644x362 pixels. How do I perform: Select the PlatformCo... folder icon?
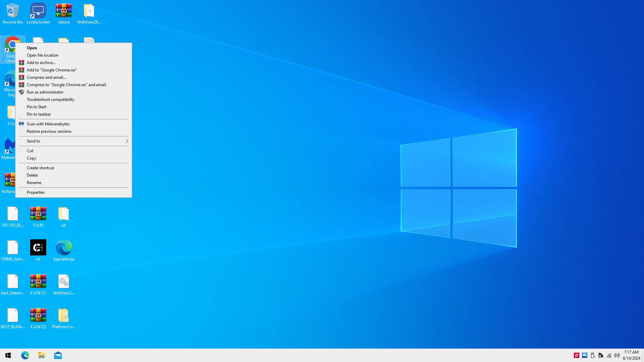point(63,318)
